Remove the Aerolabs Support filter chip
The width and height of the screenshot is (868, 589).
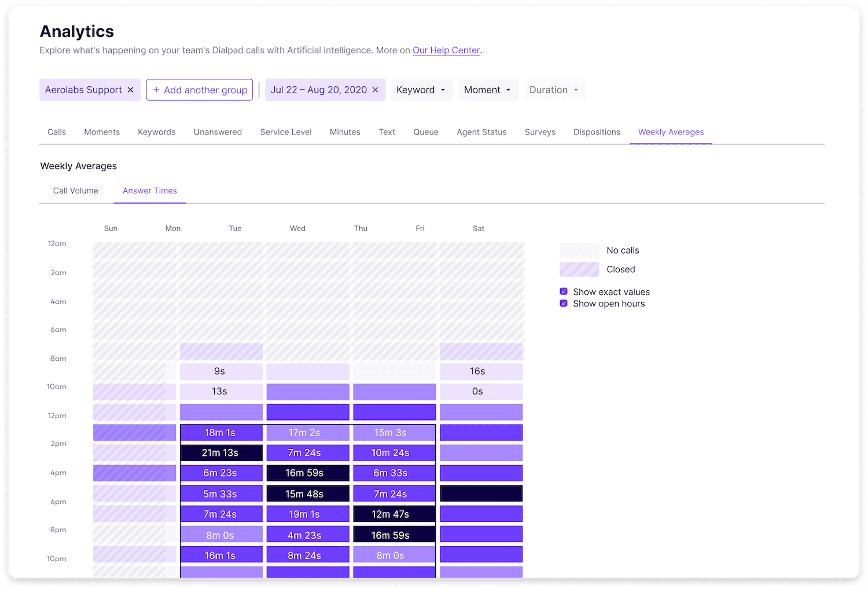point(130,90)
